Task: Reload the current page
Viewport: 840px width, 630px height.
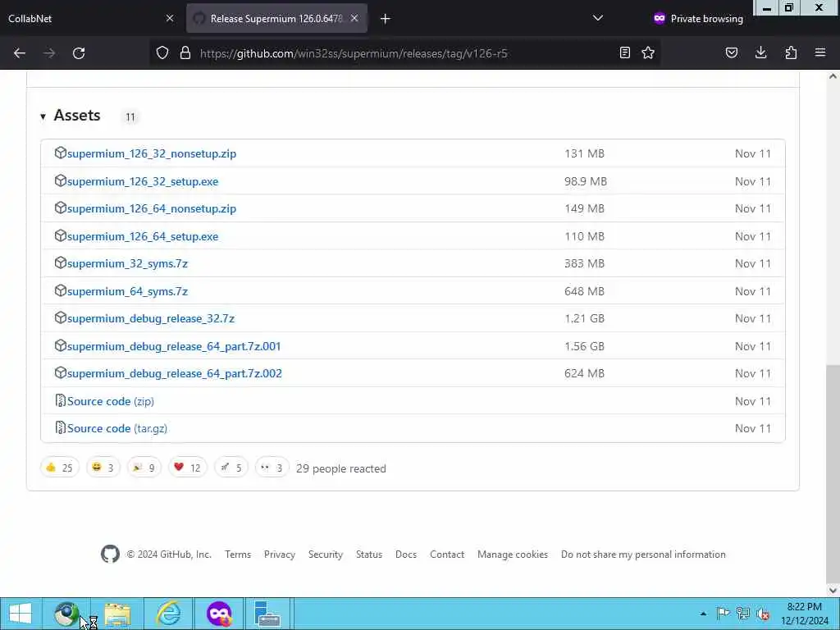Action: (79, 53)
